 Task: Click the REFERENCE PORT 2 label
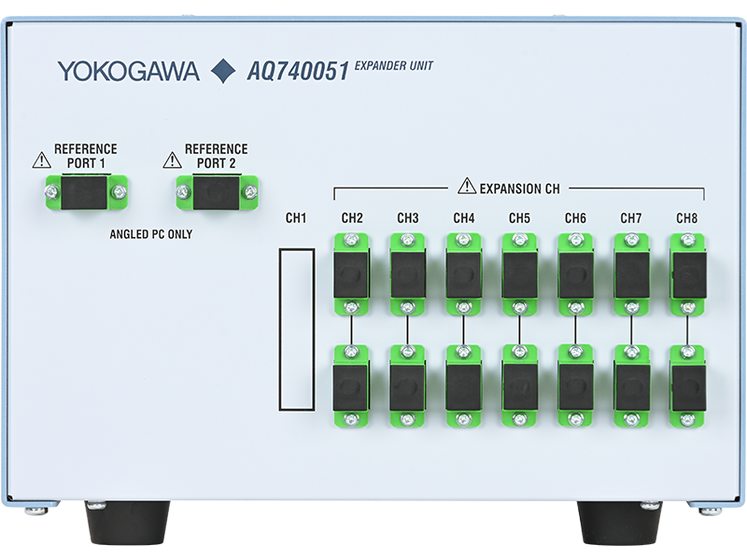pos(217,156)
